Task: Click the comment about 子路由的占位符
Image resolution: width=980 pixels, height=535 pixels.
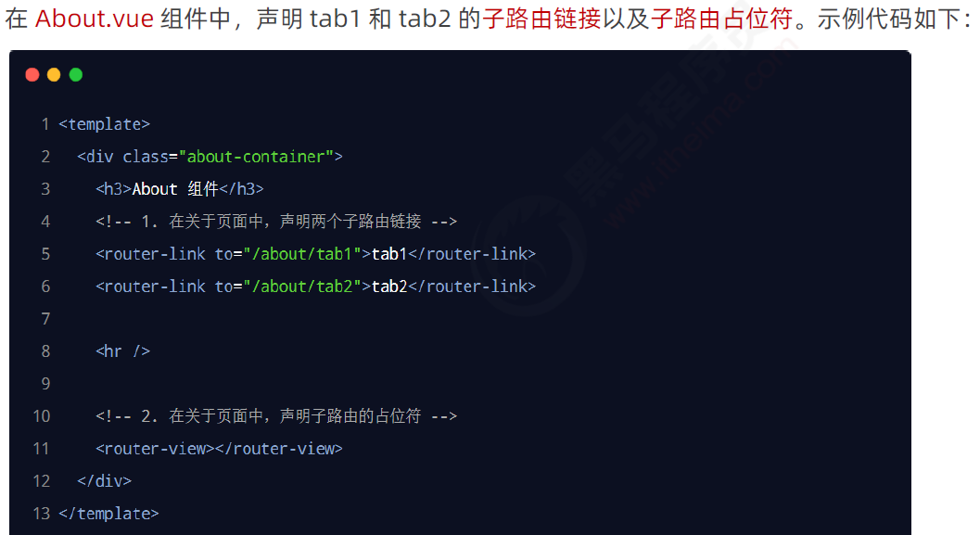Action: point(276,416)
